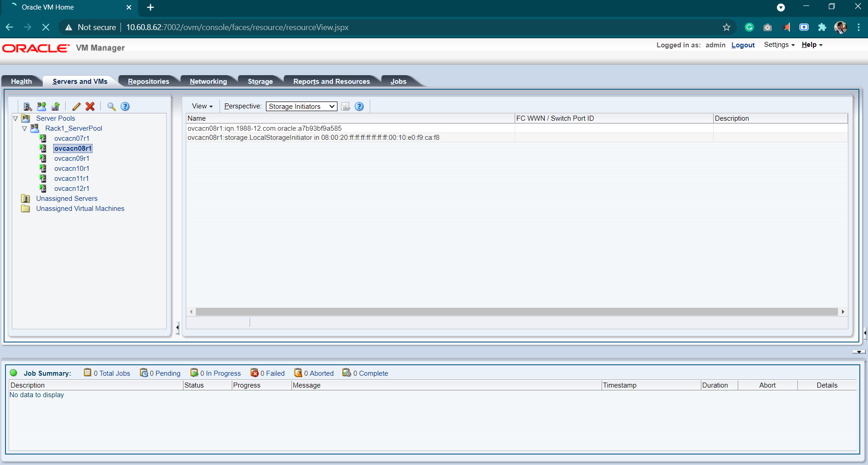Viewport: 868px width, 465px height.
Task: Click the horizontal scrollbar in initiators table
Action: 516,312
